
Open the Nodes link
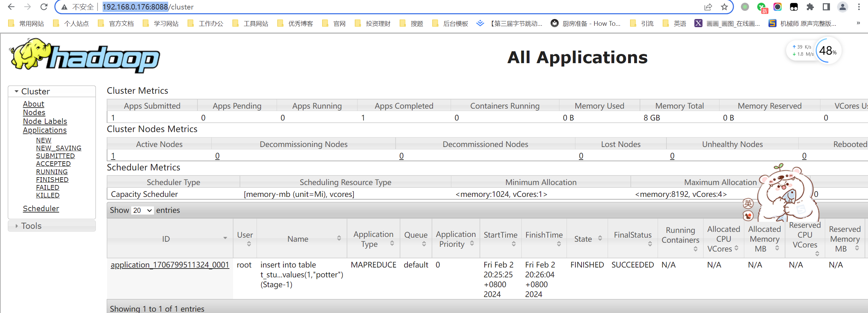pos(34,112)
